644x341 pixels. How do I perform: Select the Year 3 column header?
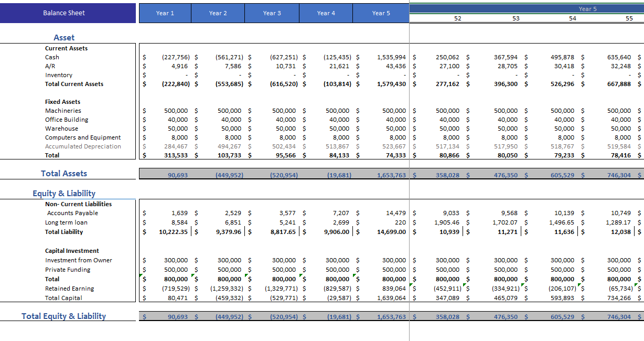click(x=272, y=13)
